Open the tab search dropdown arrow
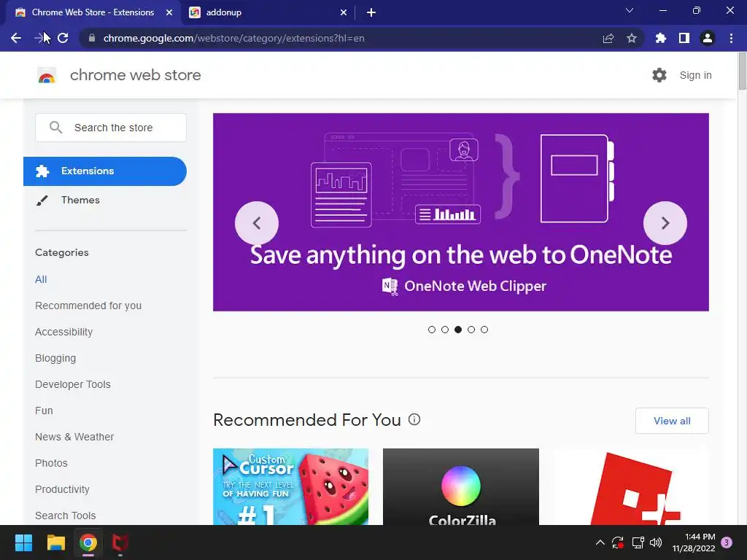The height and width of the screenshot is (560, 747). click(630, 10)
